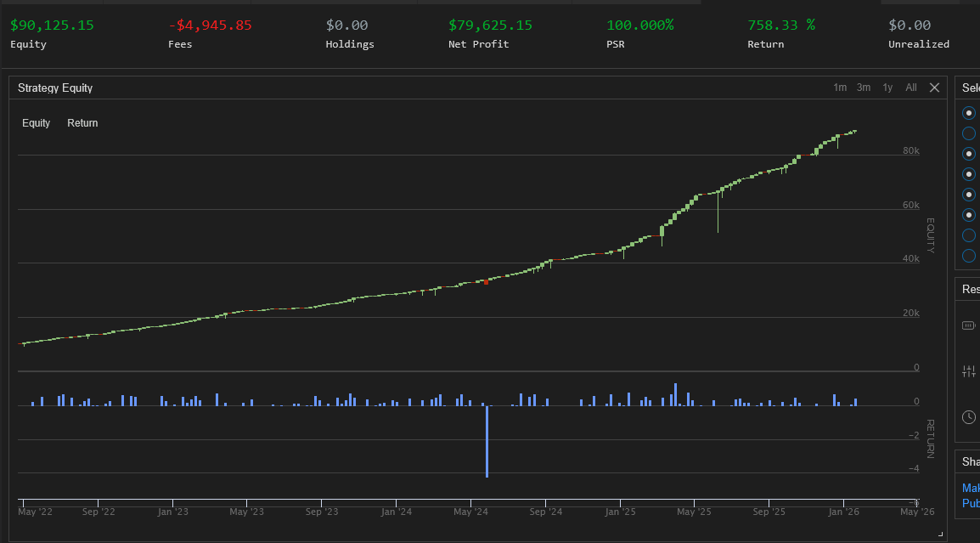Select the sixth radio option in chart selector

(x=969, y=215)
